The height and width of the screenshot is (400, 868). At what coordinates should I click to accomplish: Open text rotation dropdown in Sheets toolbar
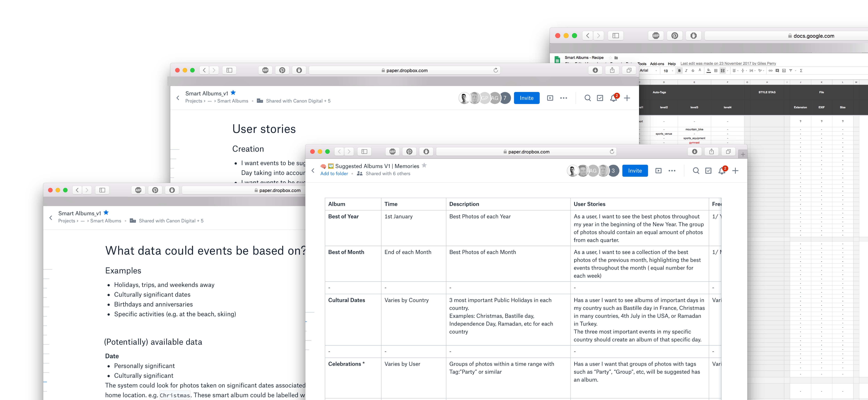point(761,71)
